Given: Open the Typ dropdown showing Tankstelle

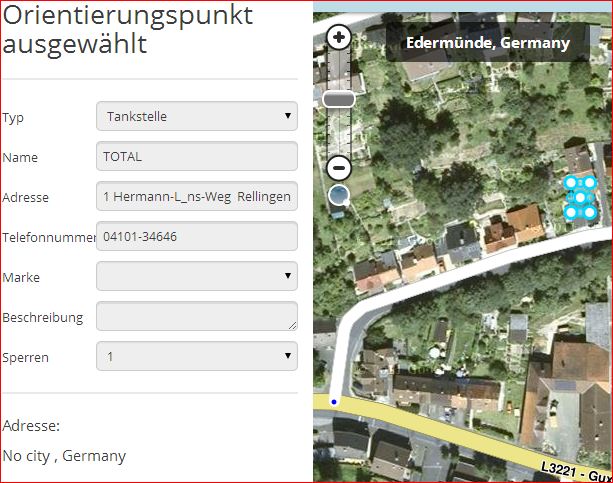Looking at the screenshot, I should click(197, 116).
